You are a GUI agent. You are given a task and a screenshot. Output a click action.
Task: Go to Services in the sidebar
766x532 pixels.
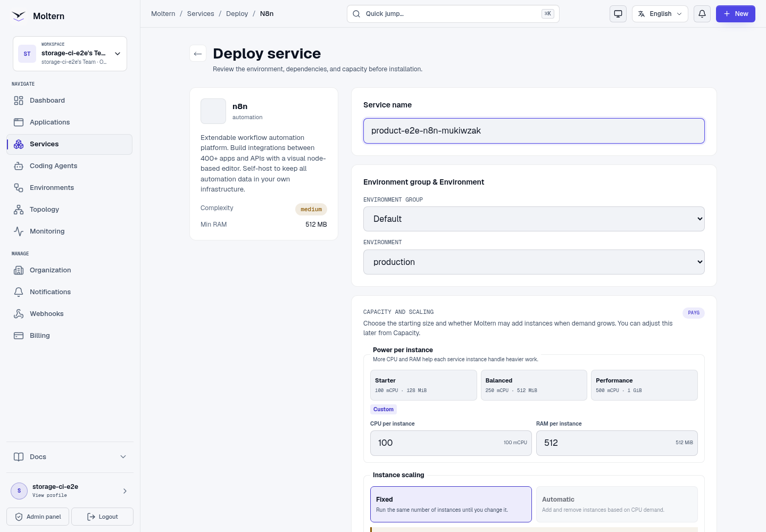pos(70,144)
